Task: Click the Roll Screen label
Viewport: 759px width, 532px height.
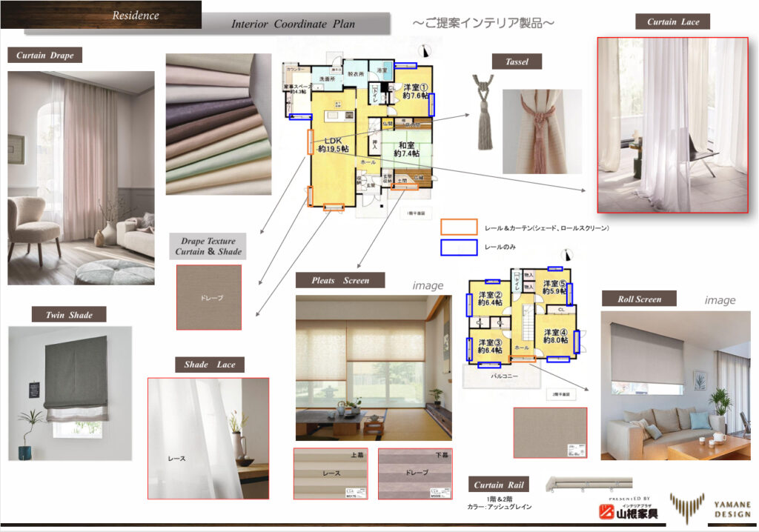Action: point(639,299)
